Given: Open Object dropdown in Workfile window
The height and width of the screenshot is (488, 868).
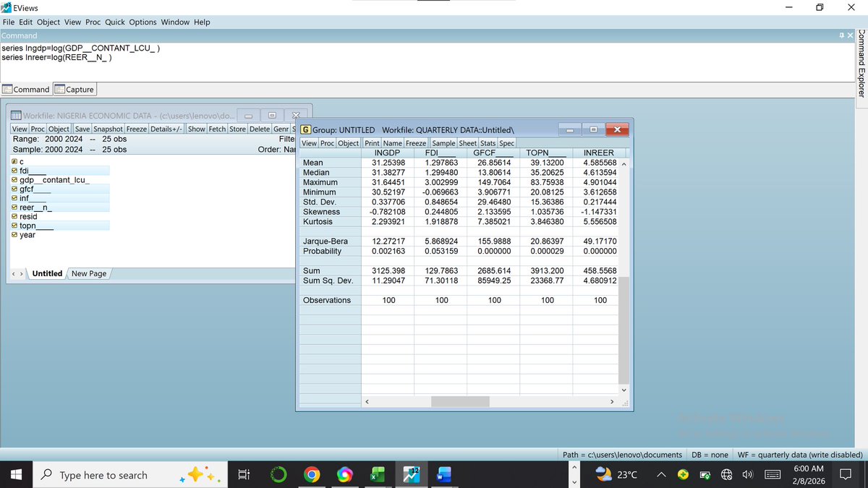Looking at the screenshot, I should coord(59,129).
